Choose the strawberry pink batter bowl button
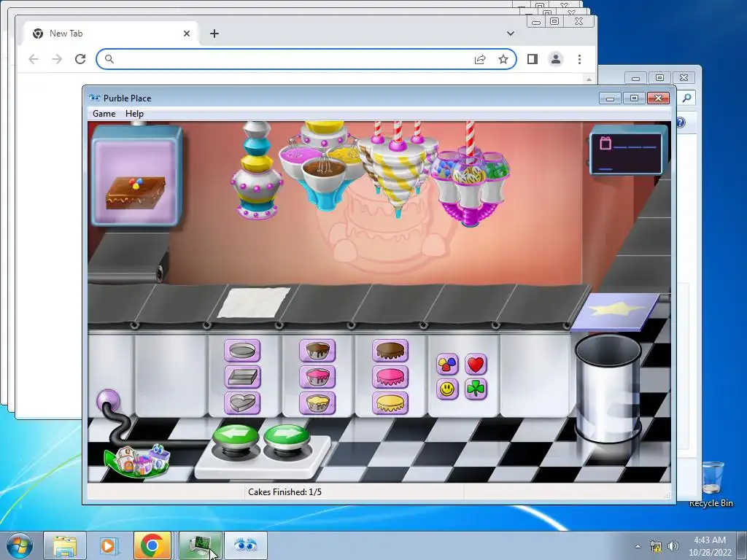Viewport: 747px width, 560px height. (x=317, y=377)
